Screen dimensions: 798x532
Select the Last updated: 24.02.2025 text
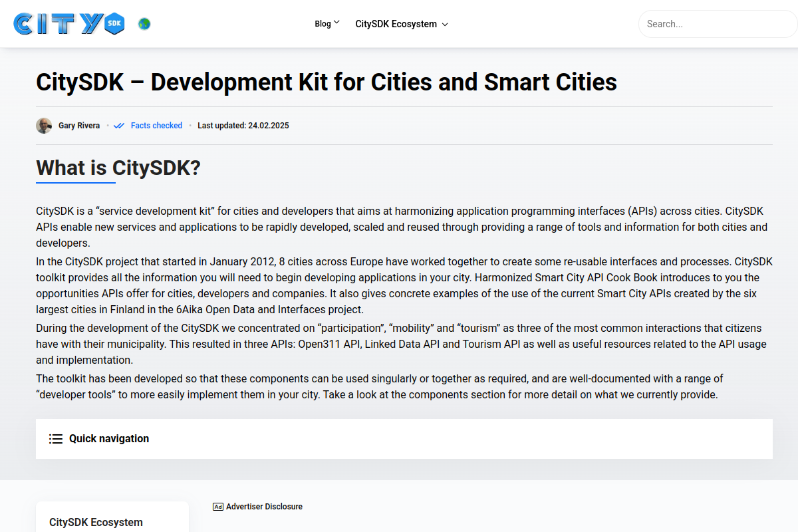click(x=243, y=126)
